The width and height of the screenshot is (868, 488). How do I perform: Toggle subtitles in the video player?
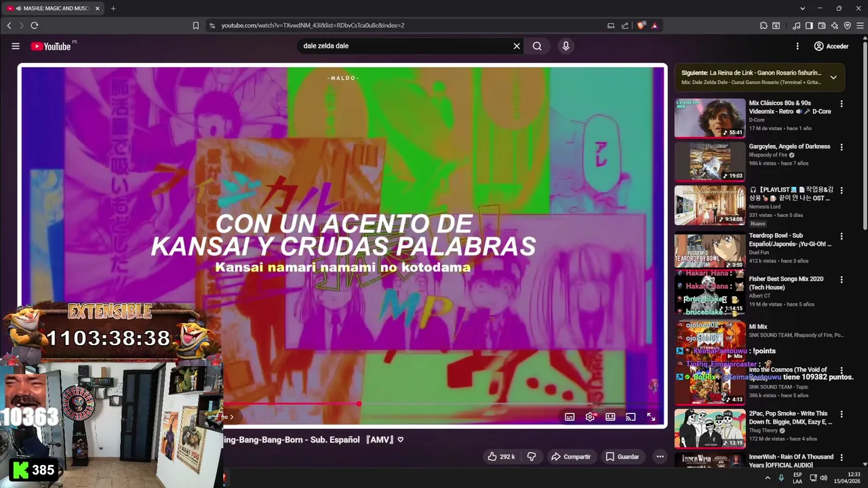coord(570,417)
